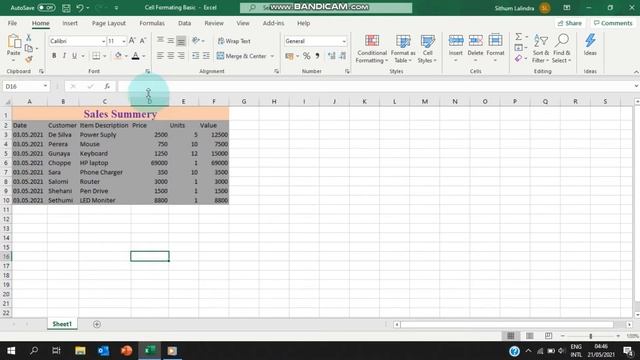Click the Ideas lightning icon

(x=590, y=41)
